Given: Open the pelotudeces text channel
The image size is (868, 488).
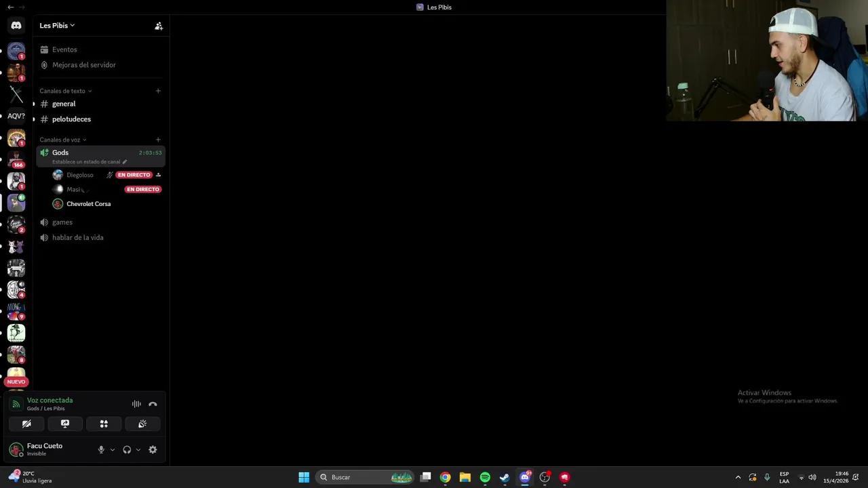Looking at the screenshot, I should (100, 119).
